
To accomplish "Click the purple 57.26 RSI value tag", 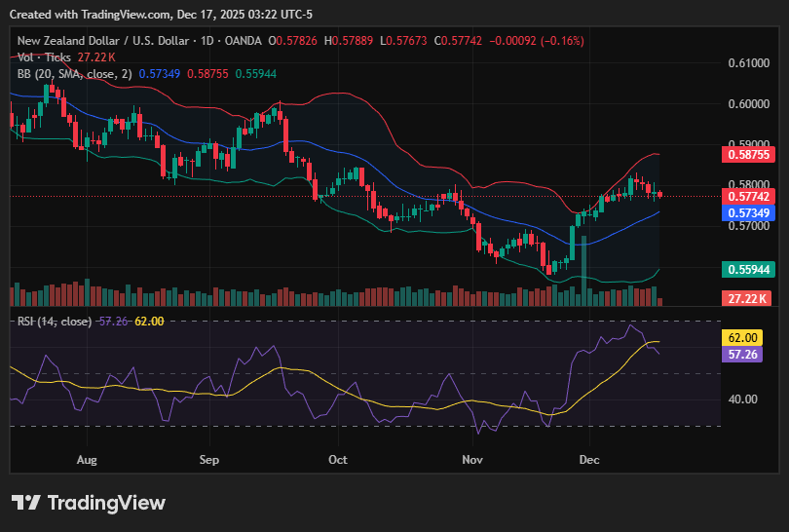I will [745, 355].
